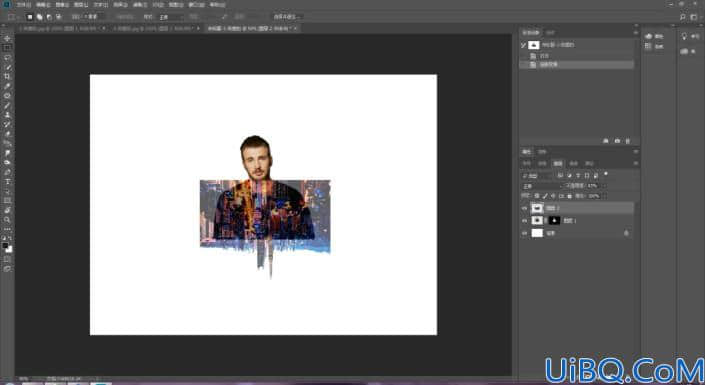
Task: Select the Zoom tool
Action: (x=7, y=219)
